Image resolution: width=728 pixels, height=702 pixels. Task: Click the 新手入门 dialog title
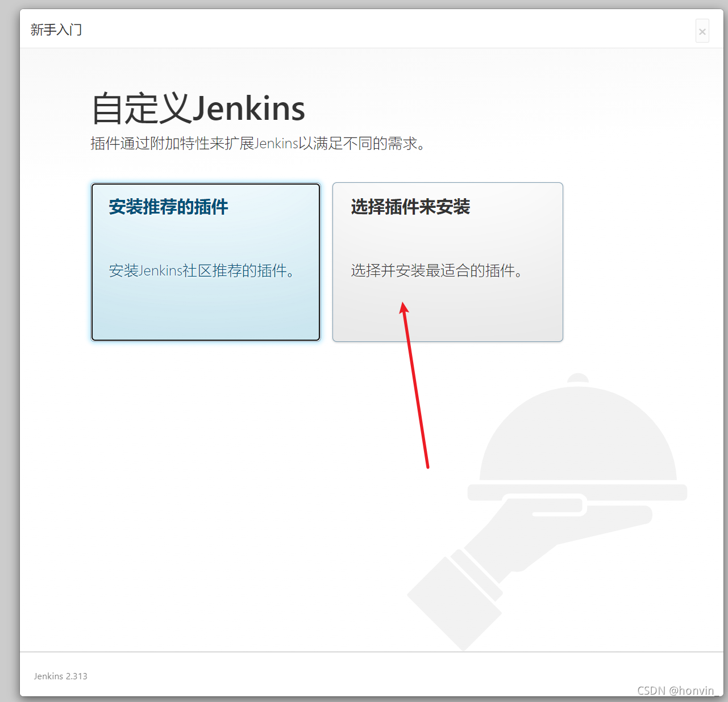point(56,30)
